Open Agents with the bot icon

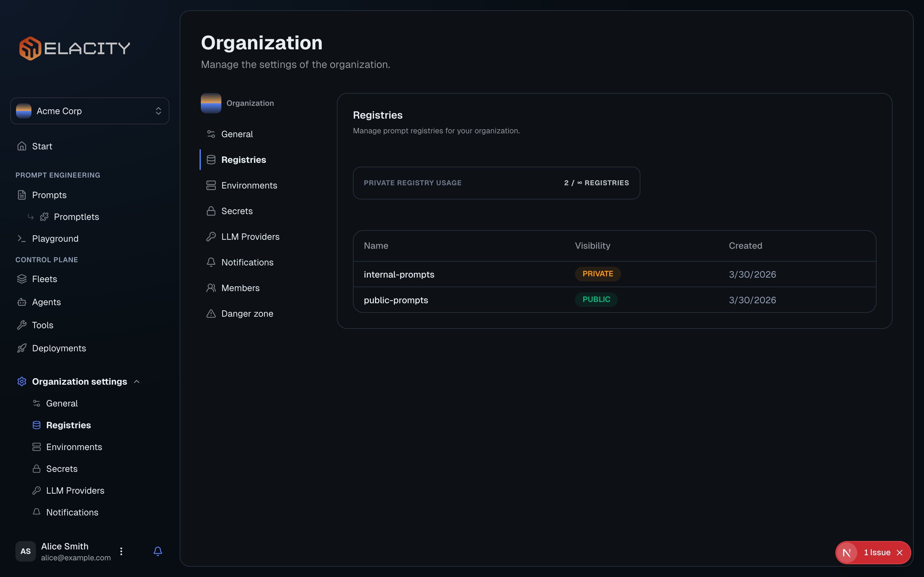click(x=22, y=301)
